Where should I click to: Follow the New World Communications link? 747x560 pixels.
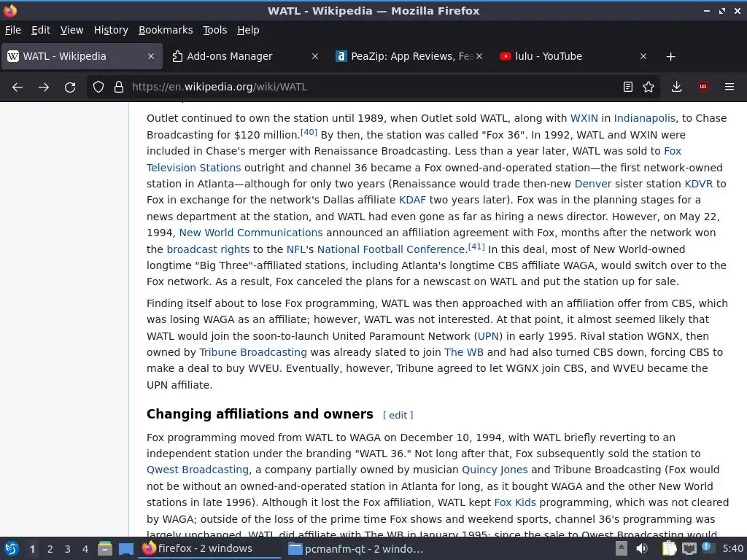251,233
